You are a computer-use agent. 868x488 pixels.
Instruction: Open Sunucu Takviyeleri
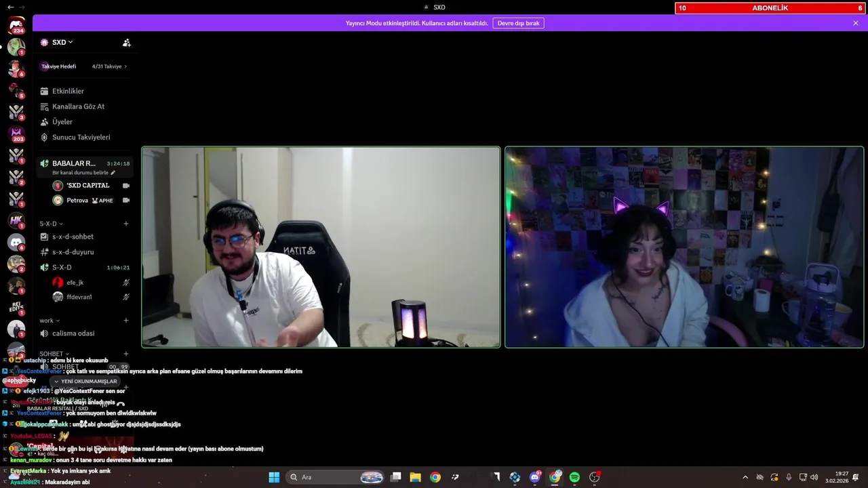(x=85, y=137)
